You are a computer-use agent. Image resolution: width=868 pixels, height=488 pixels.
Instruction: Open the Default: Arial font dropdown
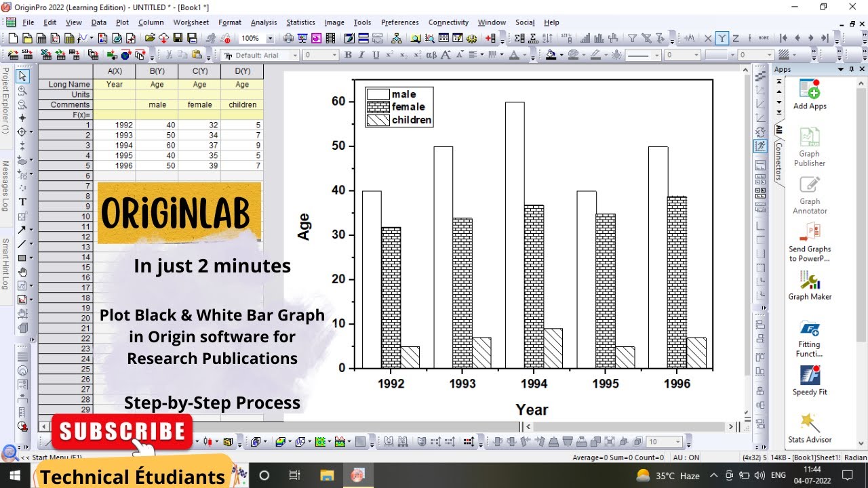pyautogui.click(x=294, y=56)
